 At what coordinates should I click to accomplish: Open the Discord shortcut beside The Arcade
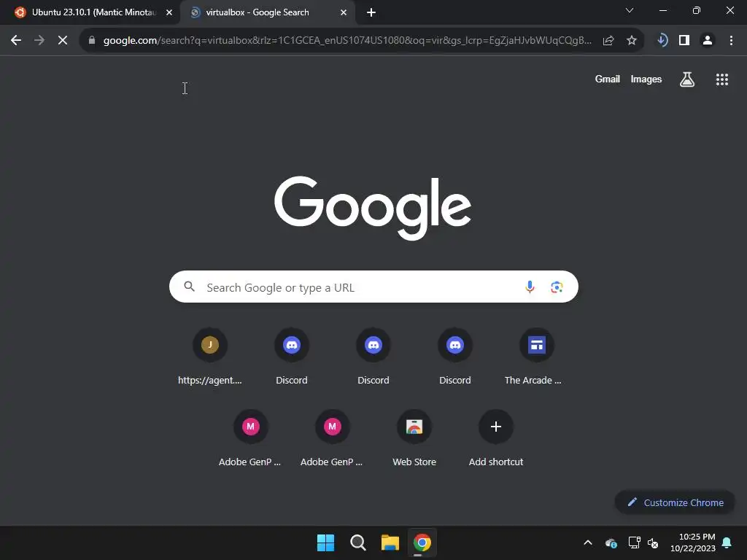455,356
